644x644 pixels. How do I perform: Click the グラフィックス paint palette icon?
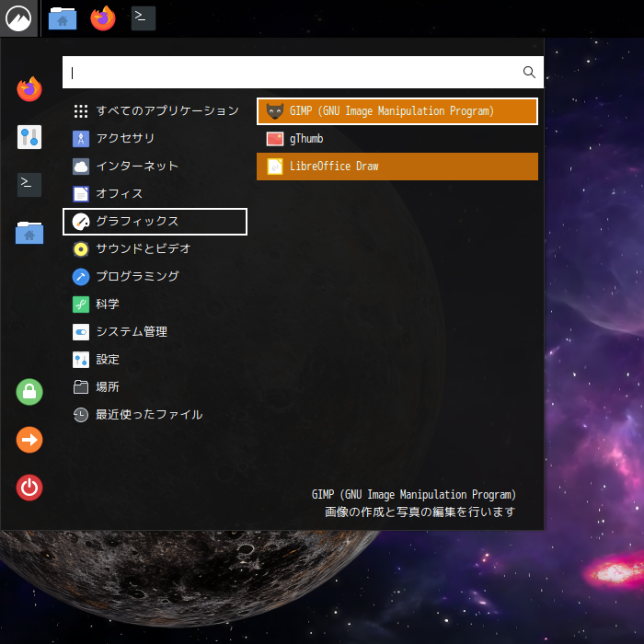[x=81, y=222]
